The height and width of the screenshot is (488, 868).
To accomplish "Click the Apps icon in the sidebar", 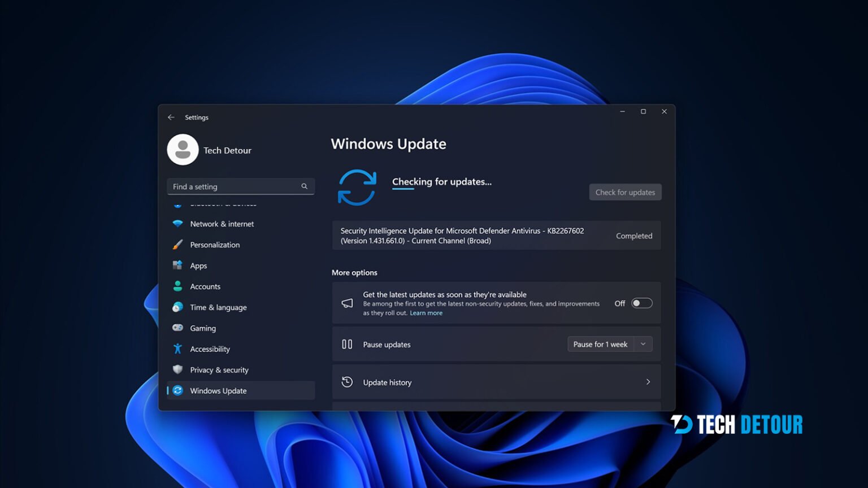I will [177, 265].
